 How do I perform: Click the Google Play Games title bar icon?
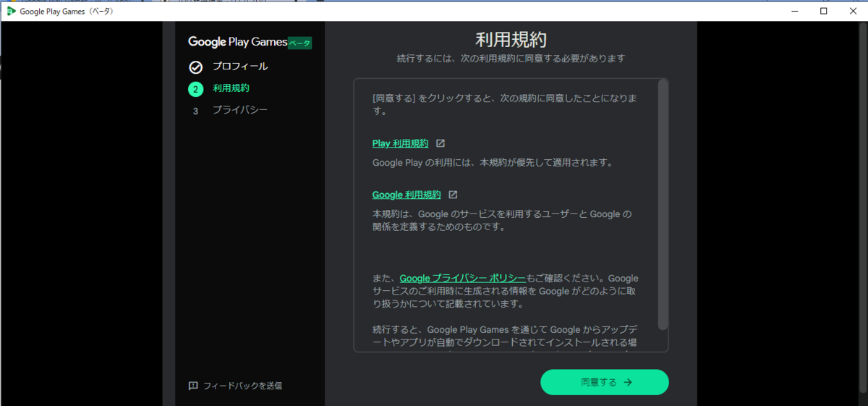coord(12,11)
